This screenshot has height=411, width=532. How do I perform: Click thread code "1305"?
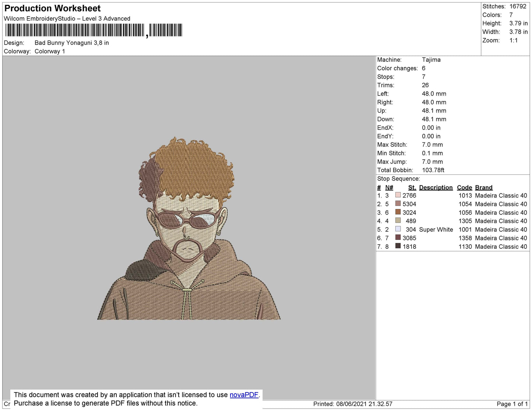(465, 221)
